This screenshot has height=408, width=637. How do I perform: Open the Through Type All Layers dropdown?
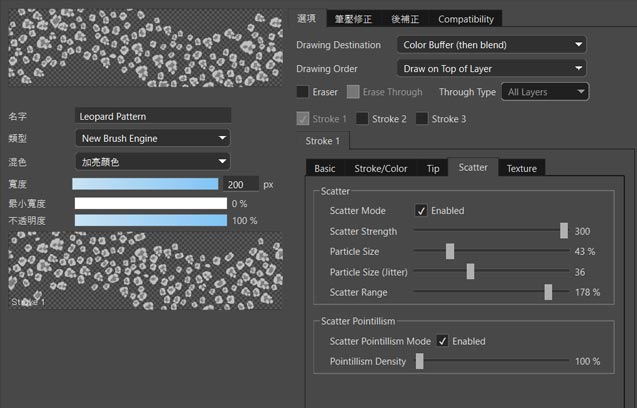(545, 92)
